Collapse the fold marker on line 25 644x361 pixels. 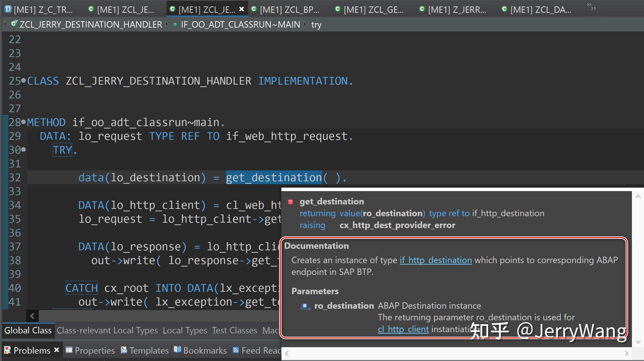pyautogui.click(x=23, y=80)
